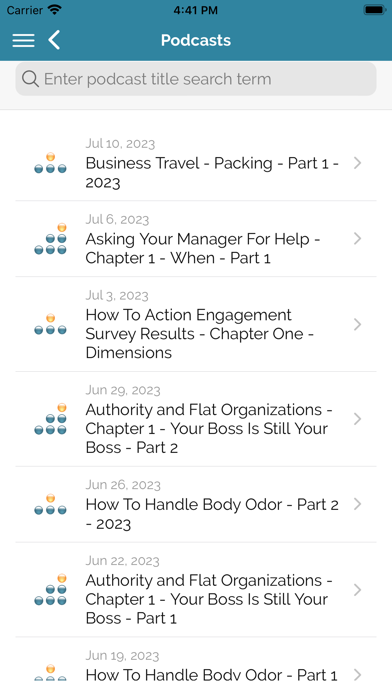Open chevron for Body Odor Part 2
This screenshot has width=392, height=696.
pos(357,504)
